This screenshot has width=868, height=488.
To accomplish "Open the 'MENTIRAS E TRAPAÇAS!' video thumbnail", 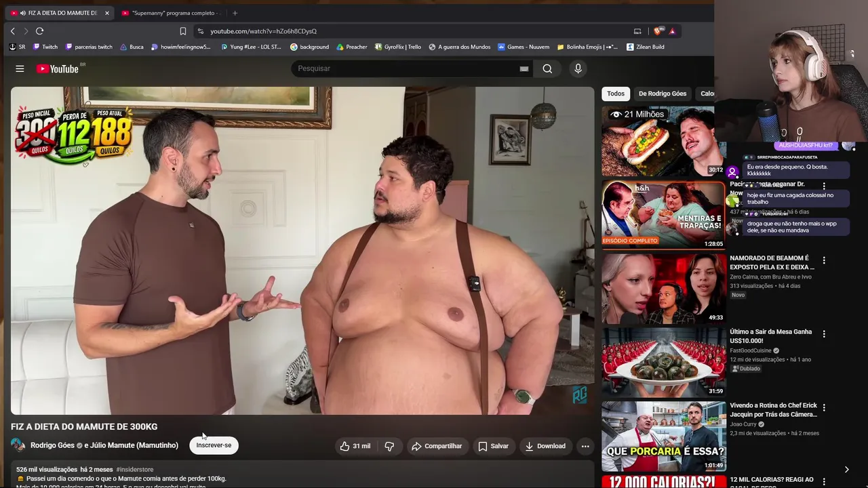I will [x=663, y=215].
